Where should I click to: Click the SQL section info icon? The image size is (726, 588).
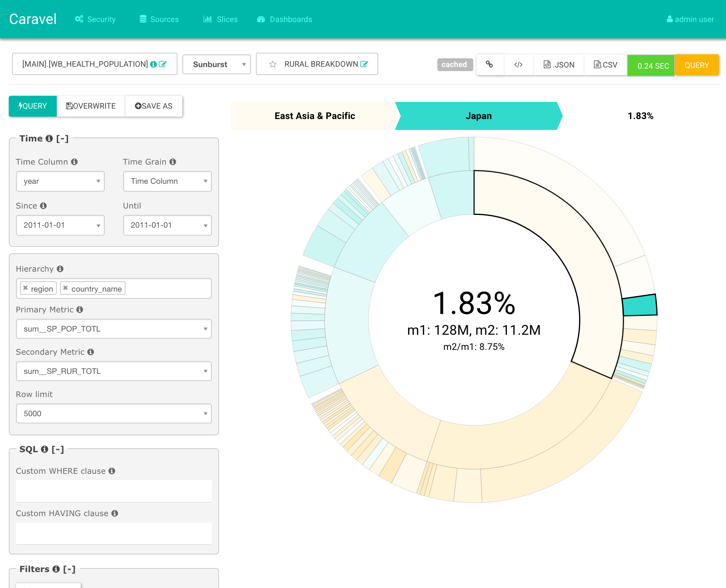tap(45, 449)
